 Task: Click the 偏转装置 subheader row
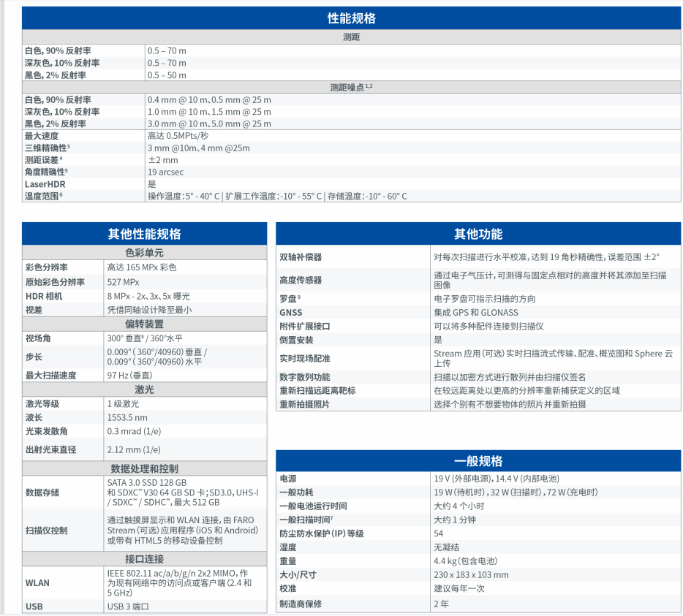click(144, 324)
